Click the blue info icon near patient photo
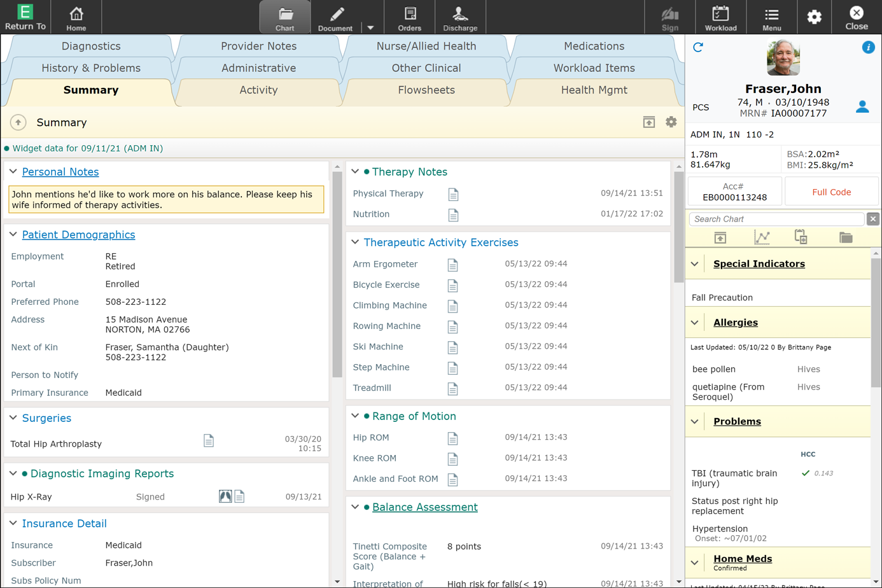 click(868, 47)
